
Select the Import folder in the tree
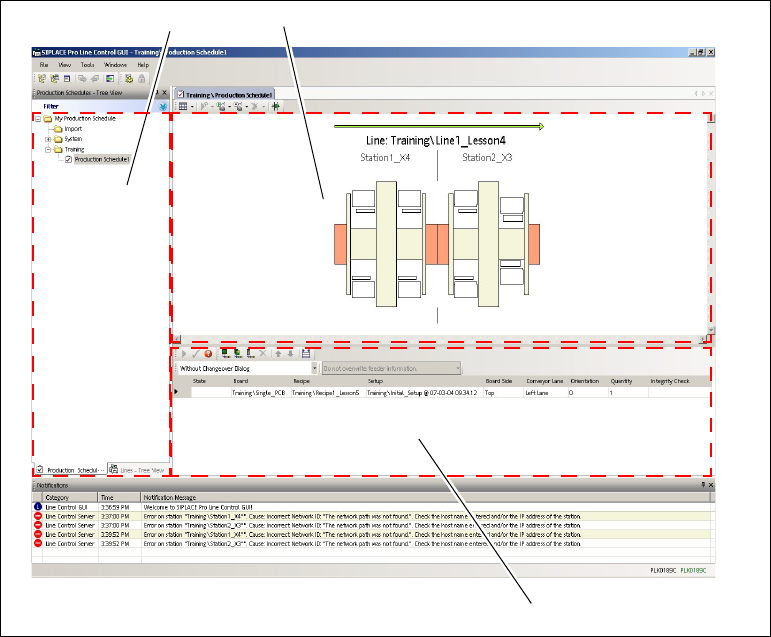tap(72, 129)
